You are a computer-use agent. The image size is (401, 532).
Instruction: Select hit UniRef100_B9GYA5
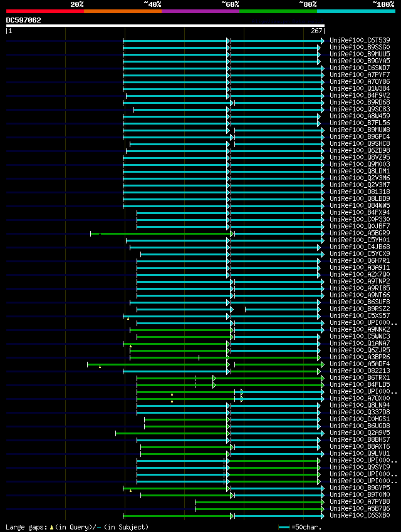click(360, 61)
